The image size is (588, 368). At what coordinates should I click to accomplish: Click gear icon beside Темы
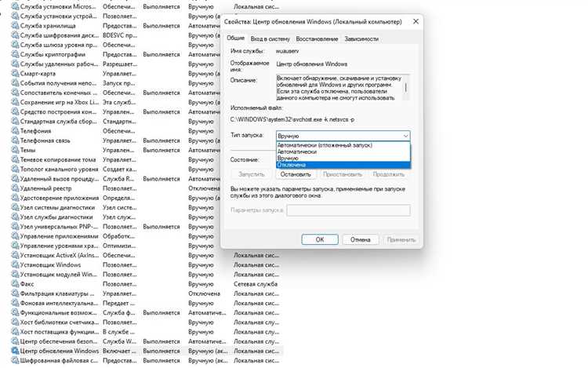click(15, 150)
